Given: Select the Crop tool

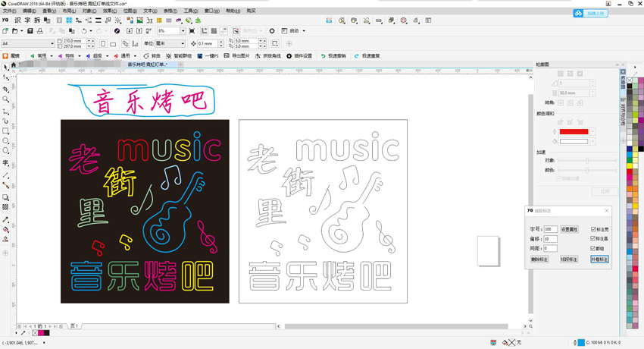Looking at the screenshot, I should click(x=5, y=89).
